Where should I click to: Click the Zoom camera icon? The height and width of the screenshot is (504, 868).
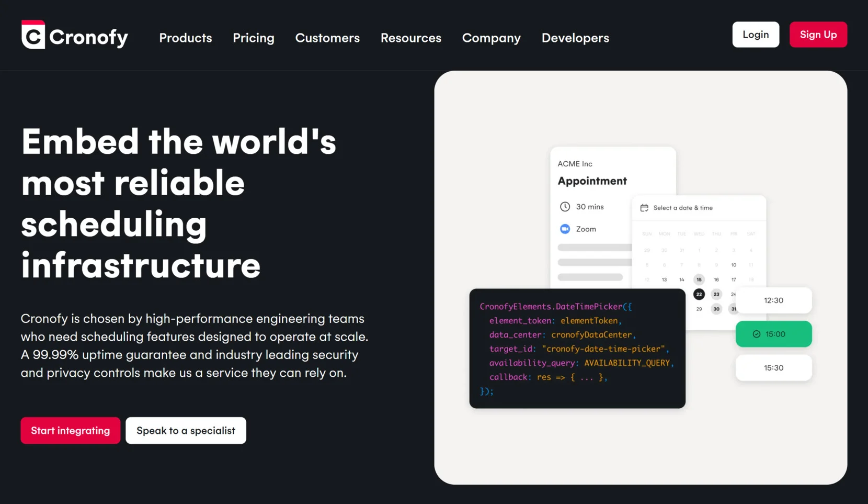coord(565,229)
